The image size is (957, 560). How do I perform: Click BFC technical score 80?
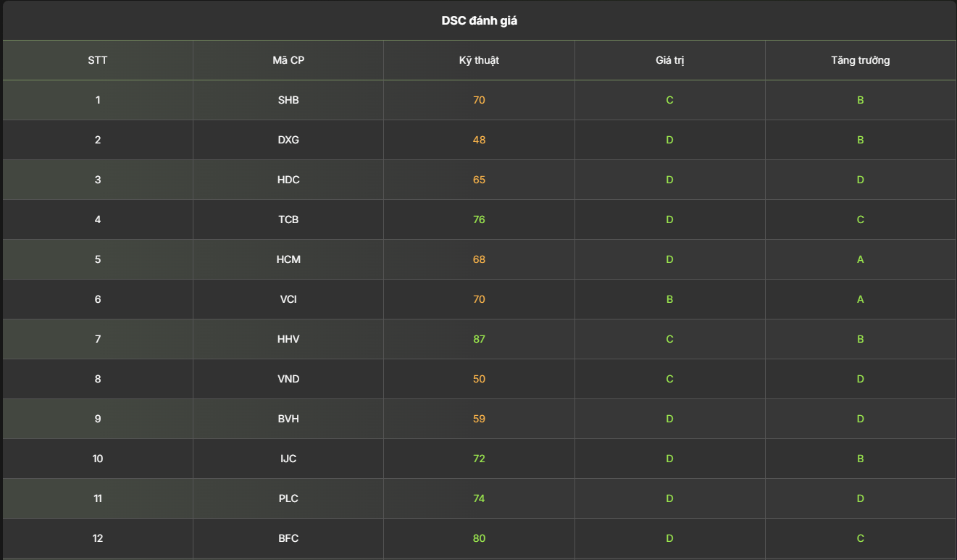479,538
